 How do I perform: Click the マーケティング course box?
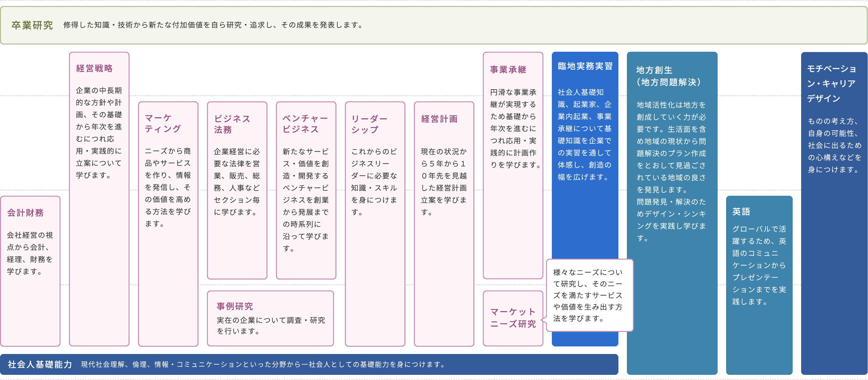pos(168,224)
